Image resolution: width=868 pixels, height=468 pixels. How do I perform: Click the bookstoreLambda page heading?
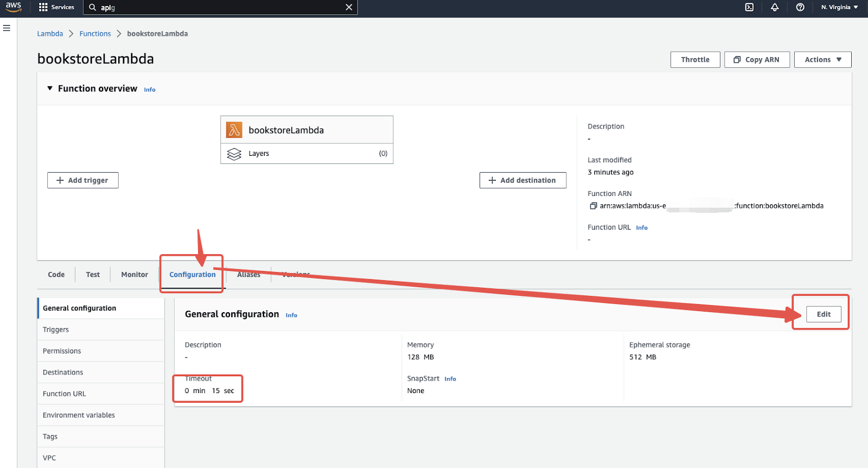click(x=95, y=59)
